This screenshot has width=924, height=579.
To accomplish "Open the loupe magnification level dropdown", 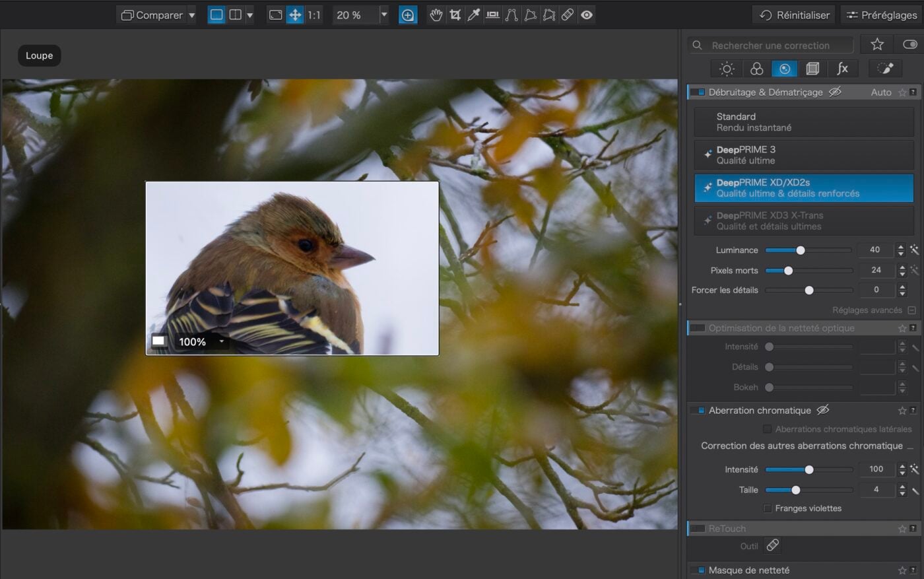I will 221,342.
